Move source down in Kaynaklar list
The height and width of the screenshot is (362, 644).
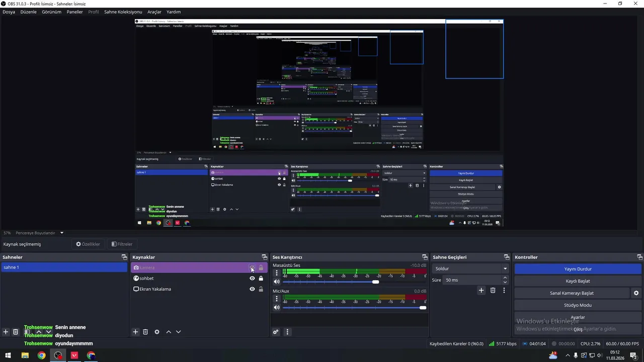pyautogui.click(x=178, y=332)
